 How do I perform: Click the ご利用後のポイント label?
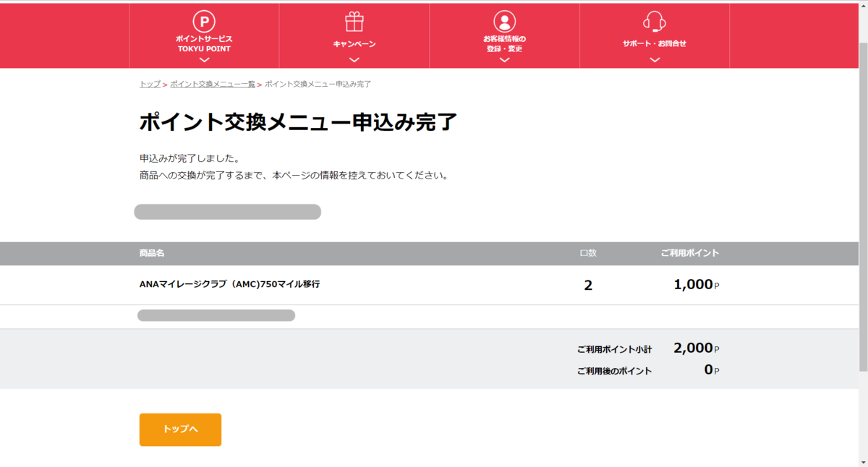(614, 371)
